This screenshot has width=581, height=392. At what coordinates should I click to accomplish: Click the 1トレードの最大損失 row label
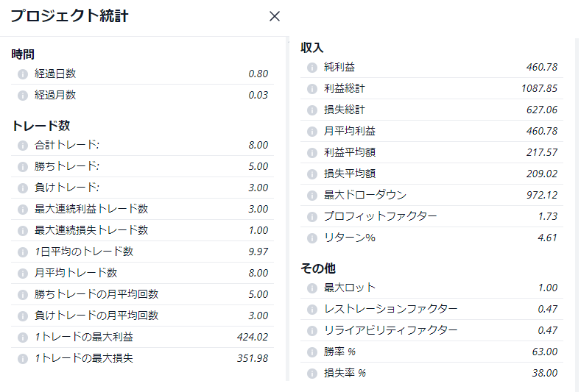click(x=84, y=358)
